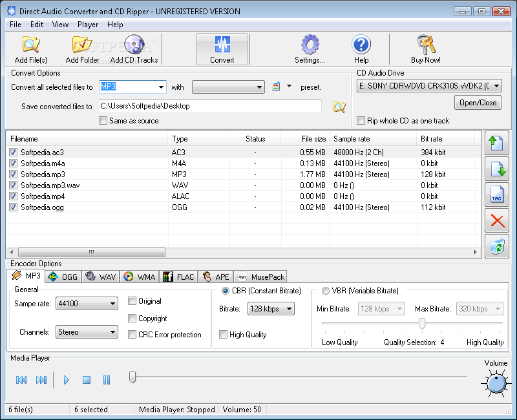Start conversion with the Convert button
The width and height of the screenshot is (517, 420).
pyautogui.click(x=222, y=49)
